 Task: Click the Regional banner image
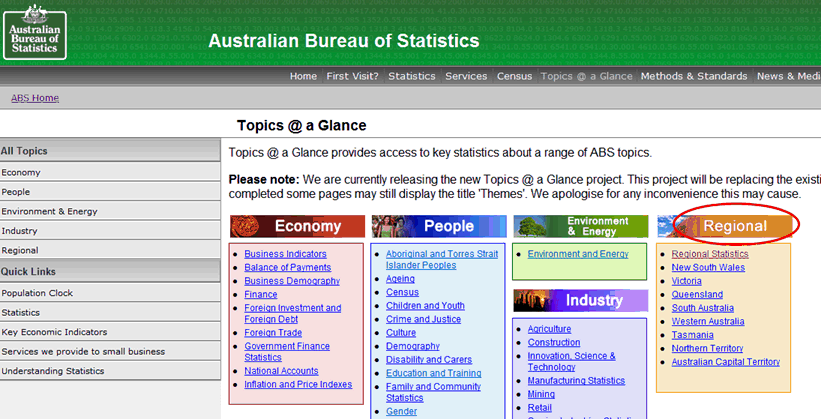(x=725, y=226)
